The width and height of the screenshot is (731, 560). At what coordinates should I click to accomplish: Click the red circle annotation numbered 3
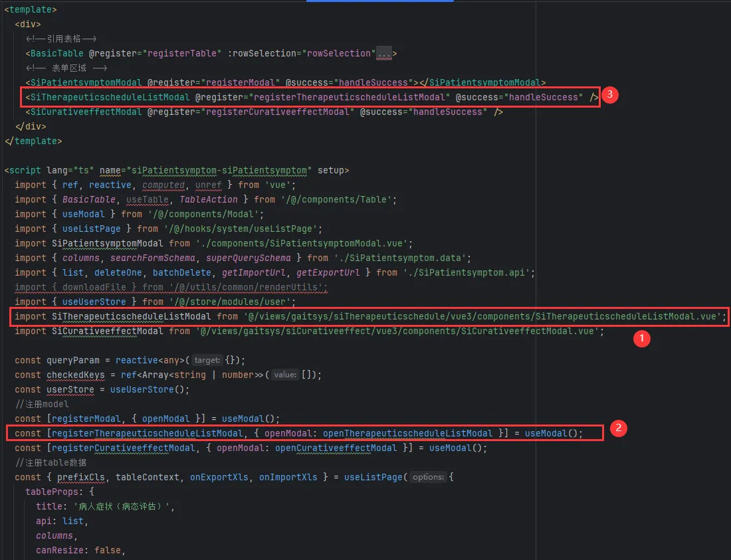[611, 95]
